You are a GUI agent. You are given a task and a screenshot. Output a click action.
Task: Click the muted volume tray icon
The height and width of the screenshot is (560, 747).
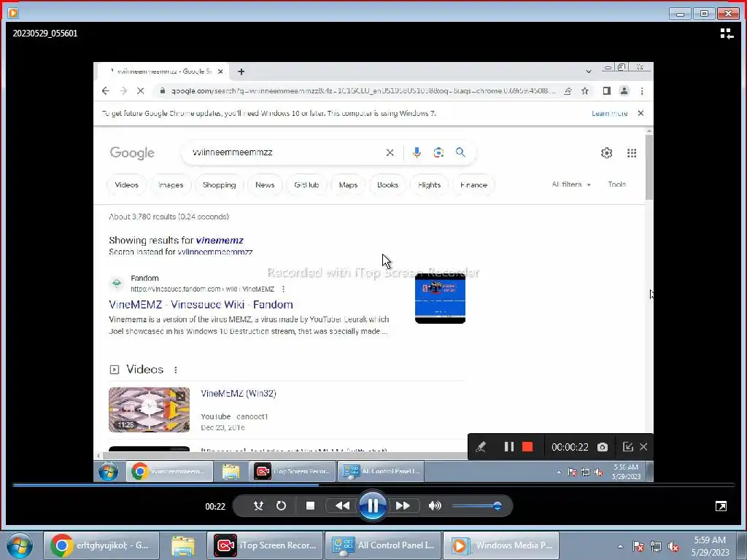[673, 546]
